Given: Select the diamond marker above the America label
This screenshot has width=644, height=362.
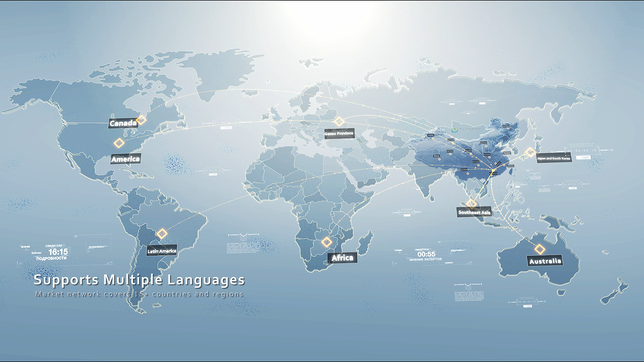Looking at the screenshot, I should 119,143.
